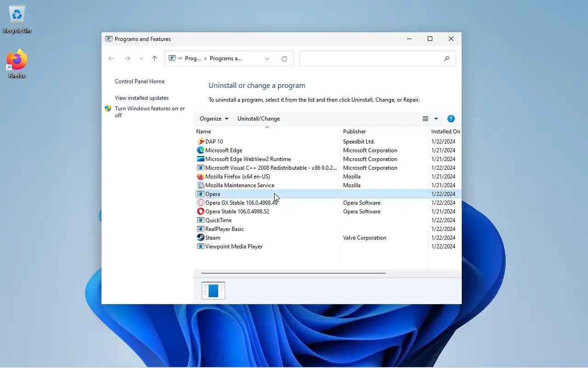This screenshot has width=588, height=368.
Task: Sort by the Installed On column header
Action: coord(445,132)
